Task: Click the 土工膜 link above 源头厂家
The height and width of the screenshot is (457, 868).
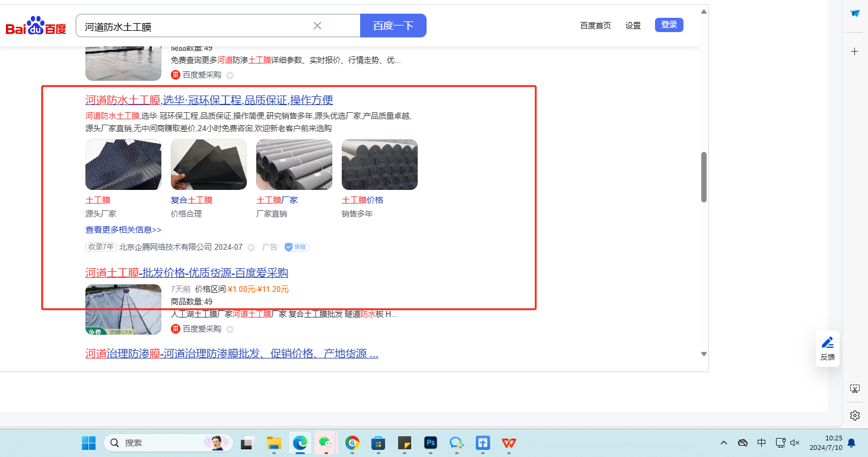Action: 98,200
